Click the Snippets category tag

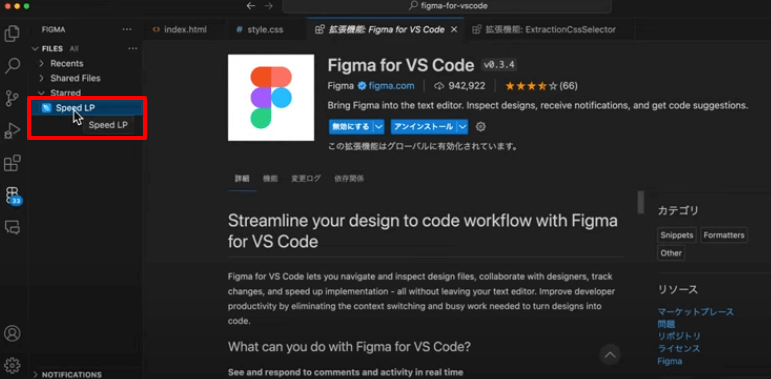[x=677, y=235]
